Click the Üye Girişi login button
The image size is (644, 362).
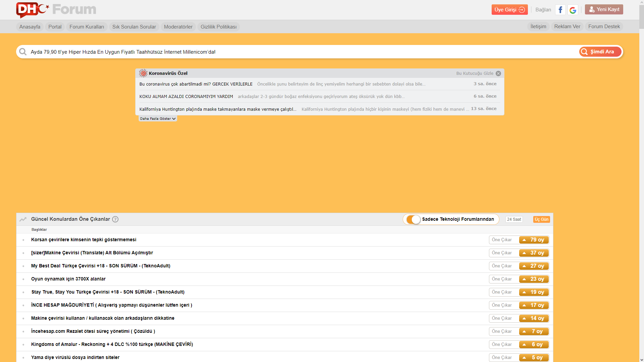click(x=509, y=10)
